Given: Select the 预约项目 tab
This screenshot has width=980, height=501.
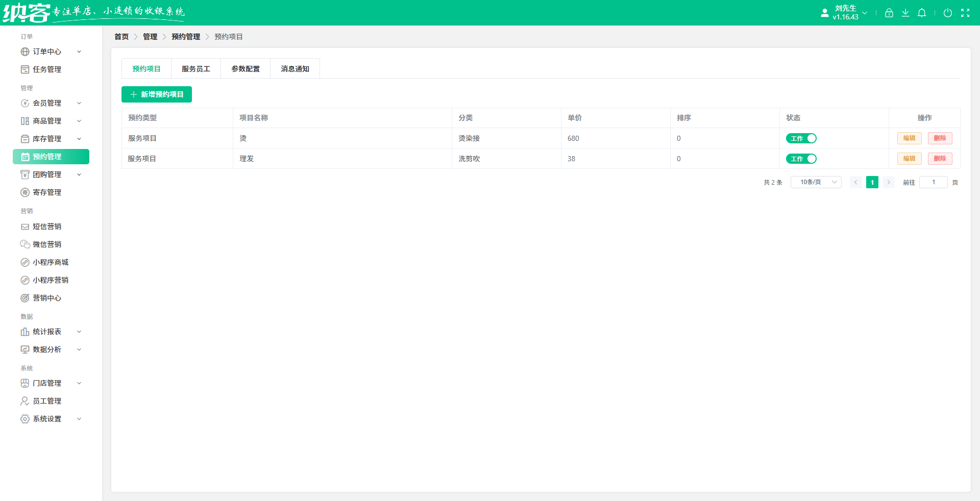Looking at the screenshot, I should click(x=146, y=69).
